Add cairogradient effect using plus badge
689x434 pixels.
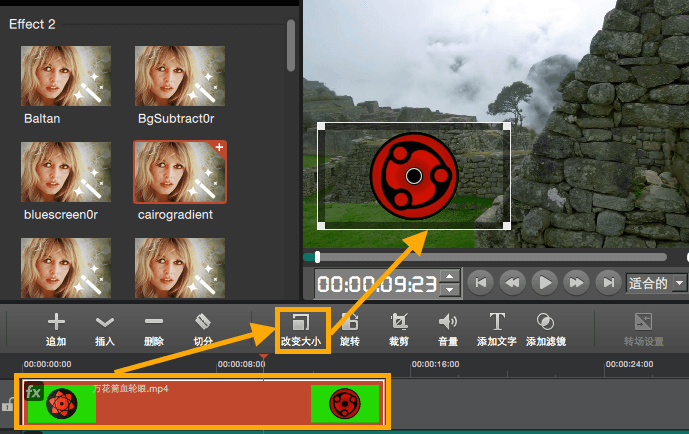coord(219,147)
